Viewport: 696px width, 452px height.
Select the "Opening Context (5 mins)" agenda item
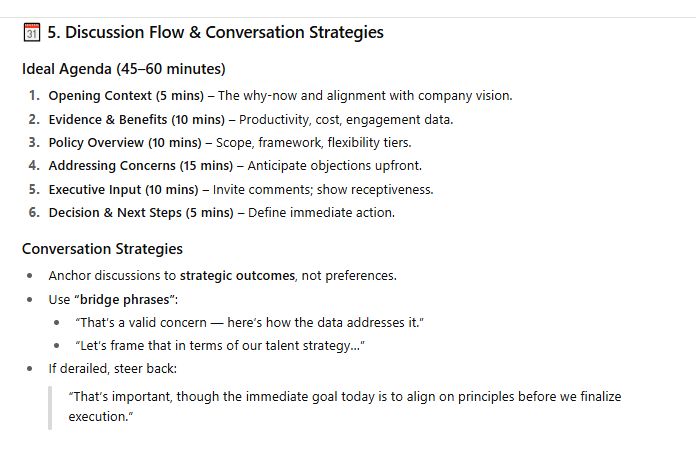coord(128,96)
